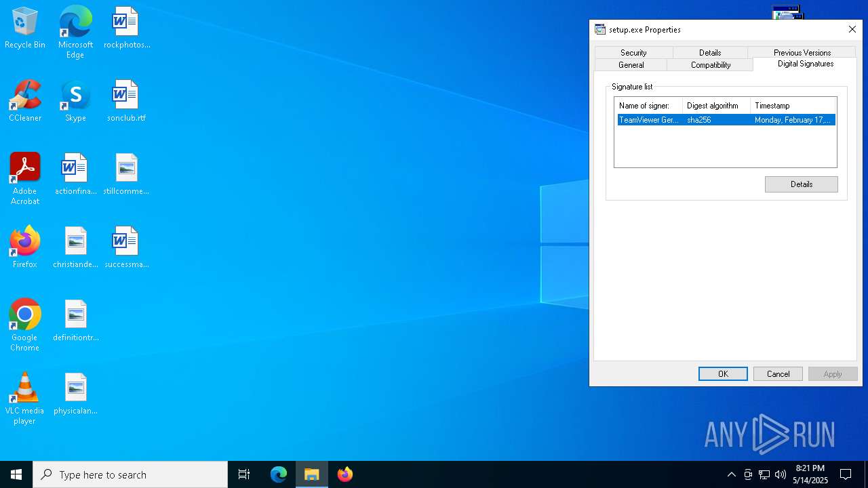The height and width of the screenshot is (488, 868).
Task: Click the taskbar search box
Action: pyautogui.click(x=130, y=474)
